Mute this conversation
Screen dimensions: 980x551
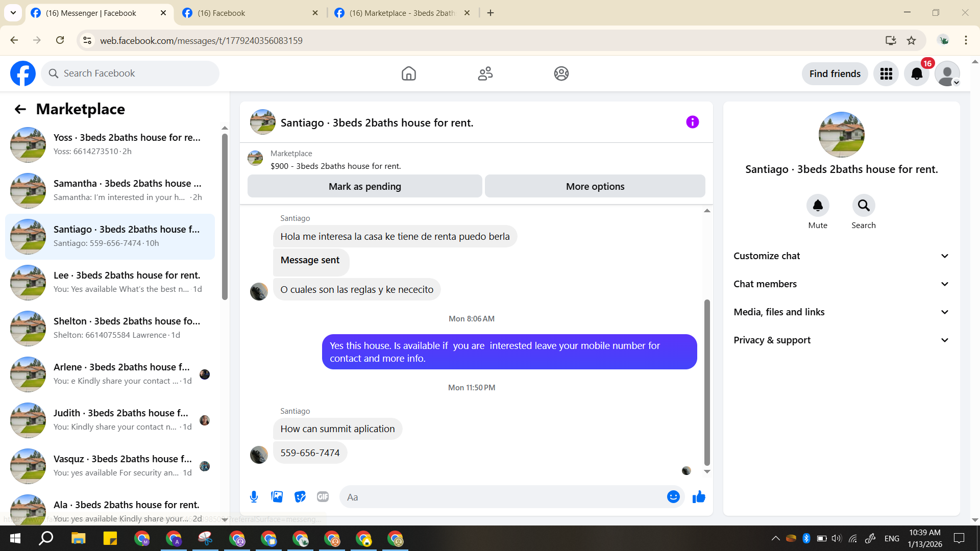(818, 206)
